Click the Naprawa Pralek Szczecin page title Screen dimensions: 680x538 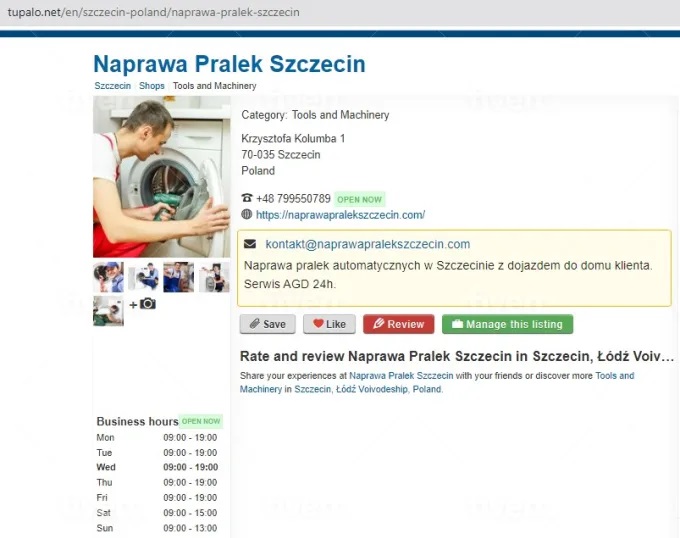229,64
